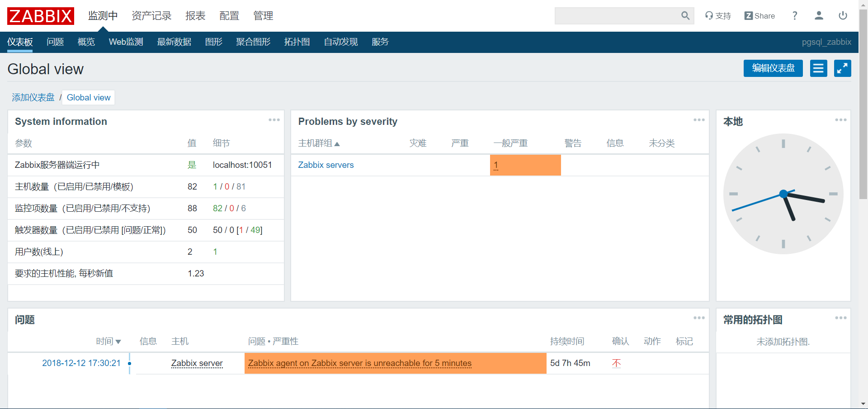
Task: Select the 仪表板 submenu tab
Action: pyautogui.click(x=20, y=42)
